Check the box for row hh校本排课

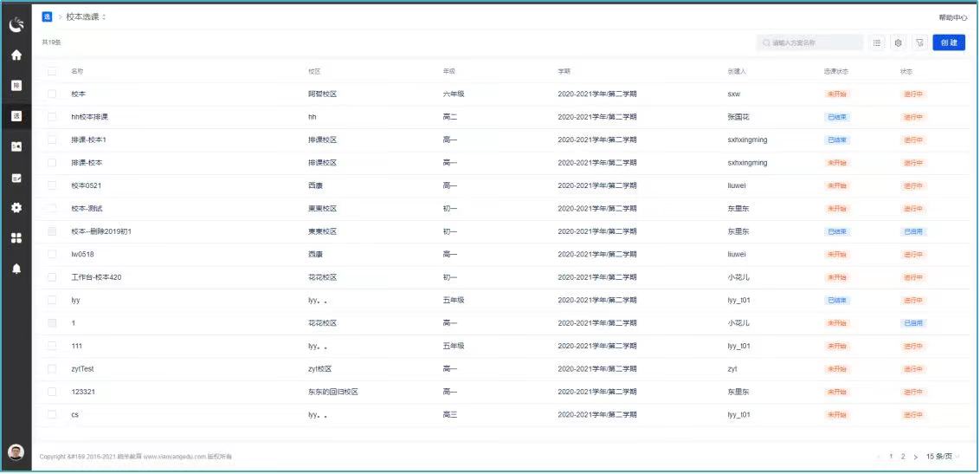pos(52,117)
